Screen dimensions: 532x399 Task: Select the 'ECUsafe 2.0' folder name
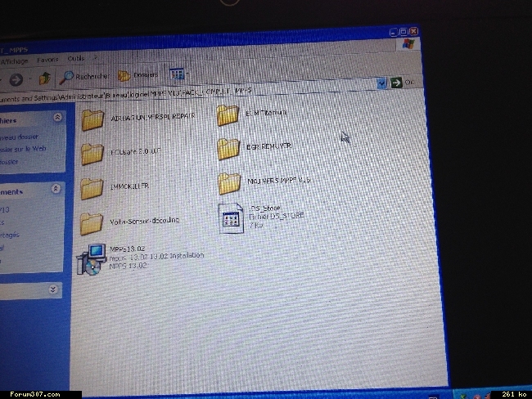click(136, 151)
